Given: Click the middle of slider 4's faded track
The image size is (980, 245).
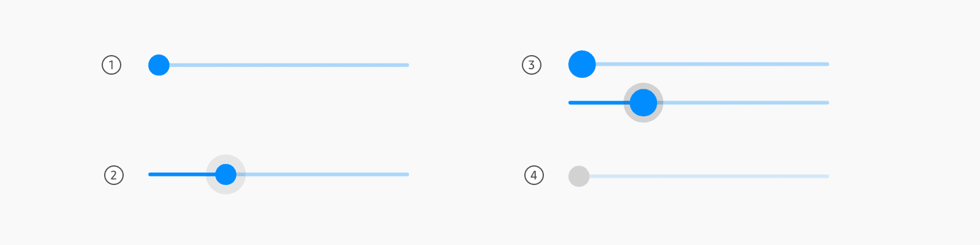Looking at the screenshot, I should click(x=709, y=176).
